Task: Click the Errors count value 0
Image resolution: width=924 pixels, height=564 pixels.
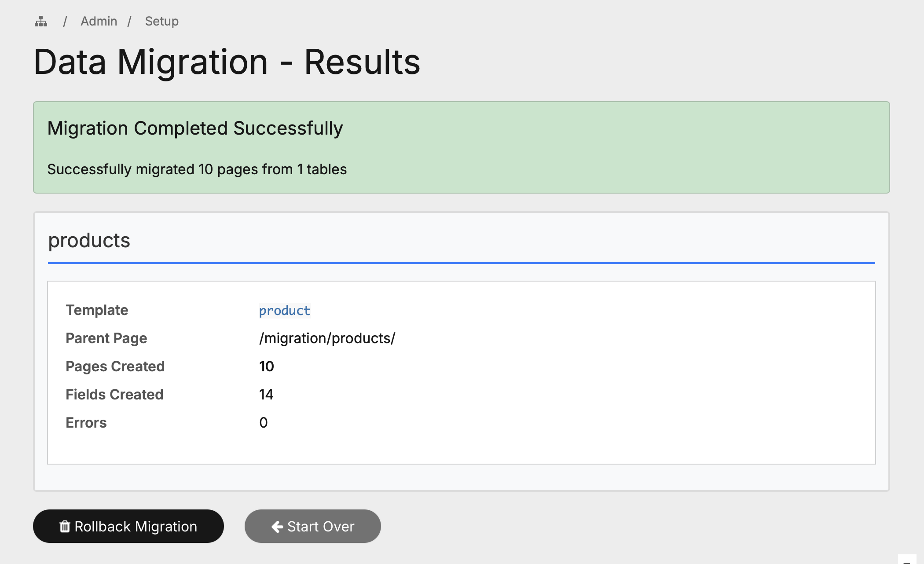Action: (263, 423)
